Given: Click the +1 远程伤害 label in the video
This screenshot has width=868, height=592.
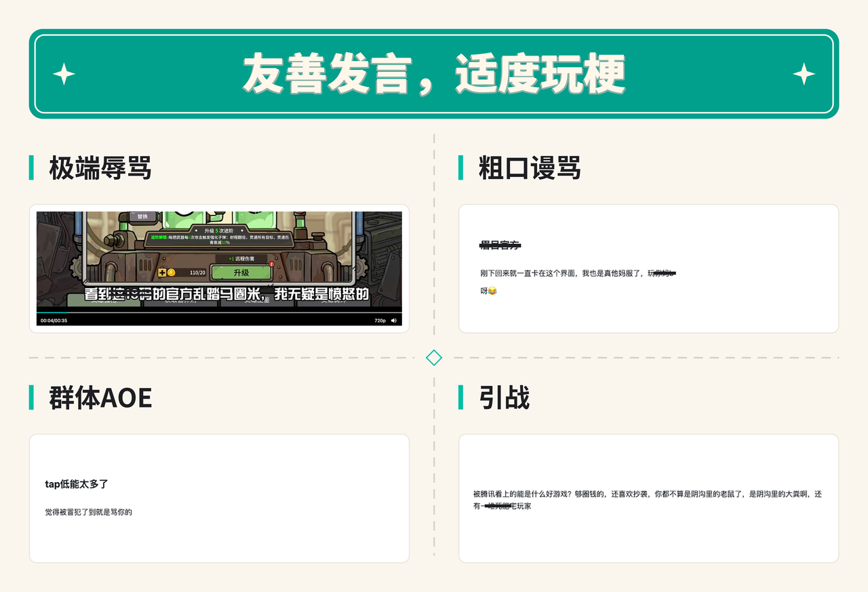Looking at the screenshot, I should (241, 258).
